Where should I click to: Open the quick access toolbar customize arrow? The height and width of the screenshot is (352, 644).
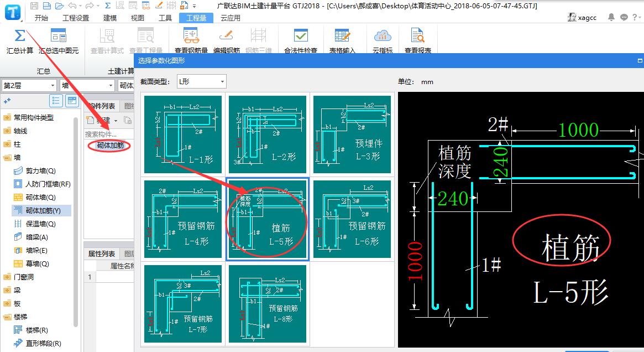pyautogui.click(x=194, y=6)
